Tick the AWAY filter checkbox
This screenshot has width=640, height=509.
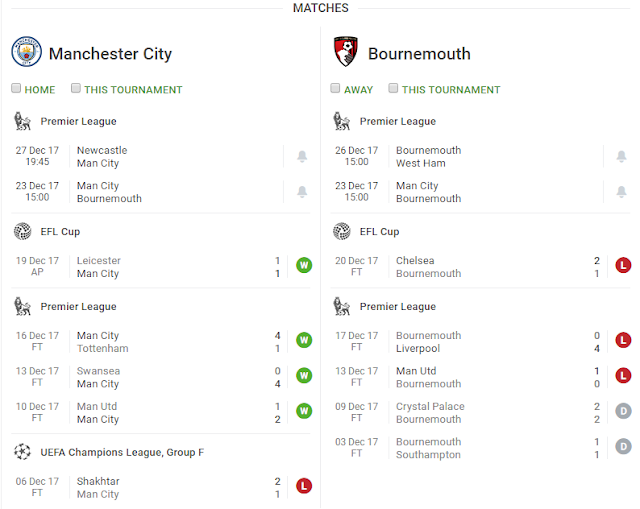(336, 89)
